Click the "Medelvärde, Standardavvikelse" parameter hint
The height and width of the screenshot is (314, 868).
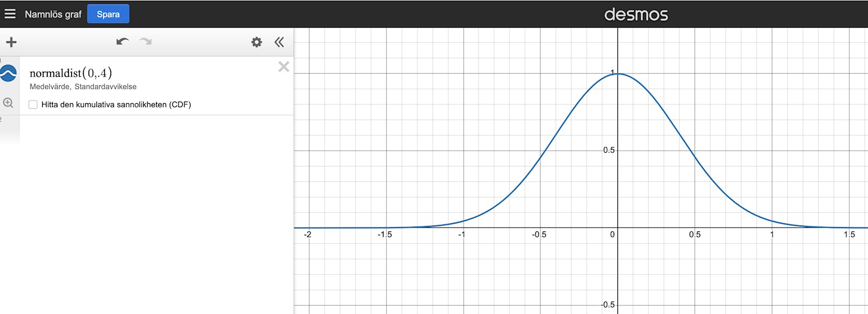(x=83, y=87)
